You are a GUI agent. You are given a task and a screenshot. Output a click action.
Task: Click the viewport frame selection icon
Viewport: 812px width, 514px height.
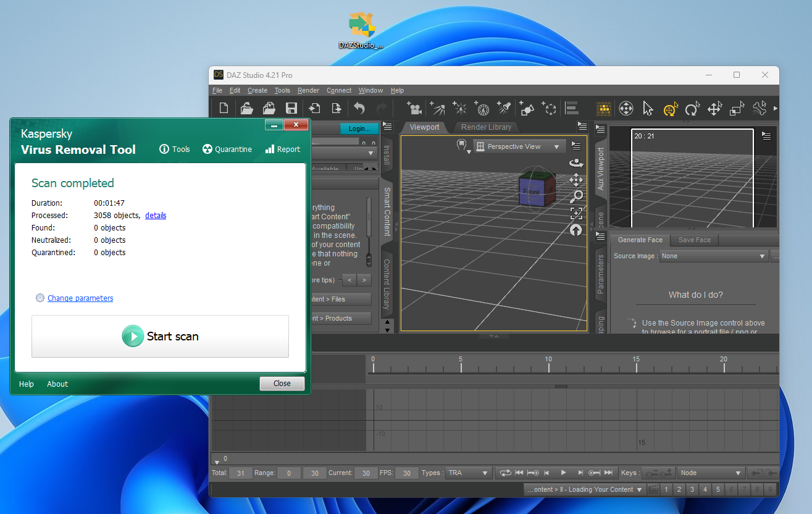576,213
